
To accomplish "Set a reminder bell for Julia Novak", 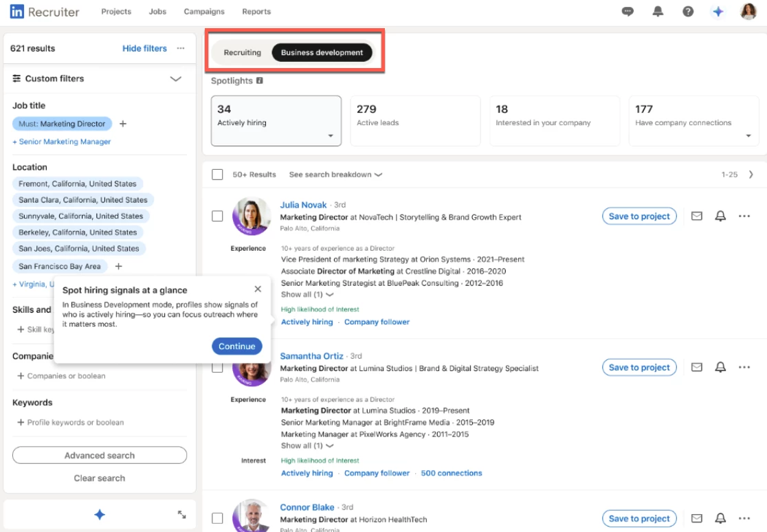I will click(720, 216).
